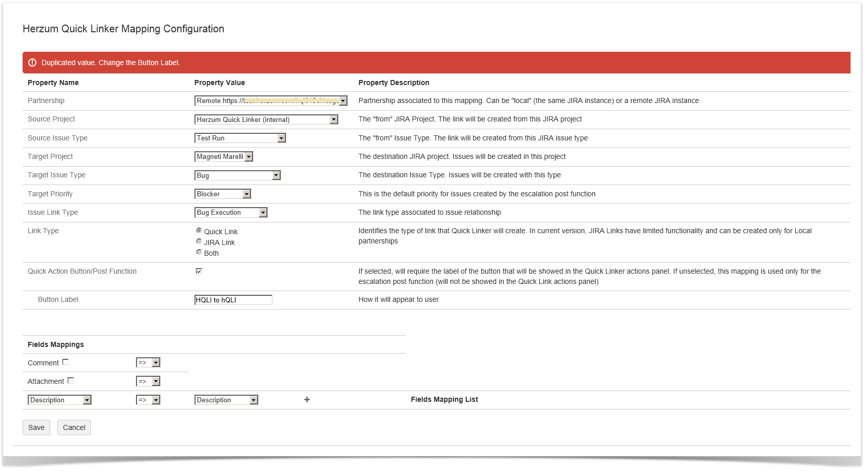Viewport: 868px width, 471px height.
Task: Change Target Project from Magneti Marelli
Action: click(224, 157)
